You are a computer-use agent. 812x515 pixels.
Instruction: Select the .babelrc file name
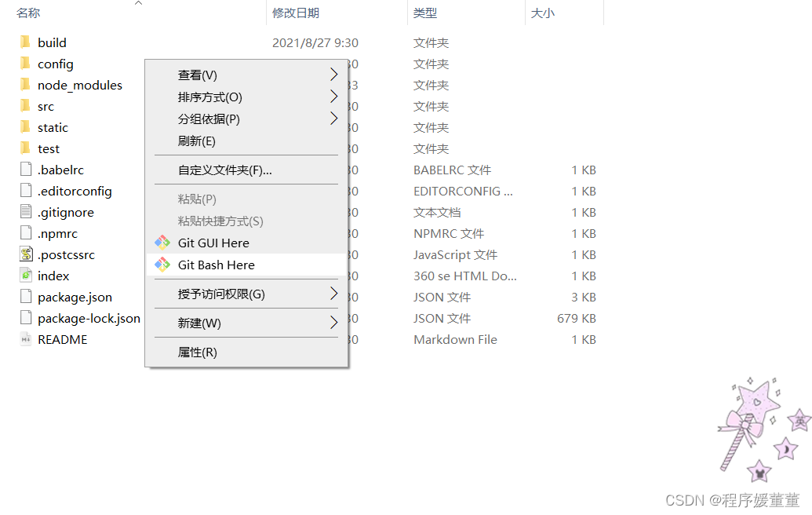click(60, 170)
